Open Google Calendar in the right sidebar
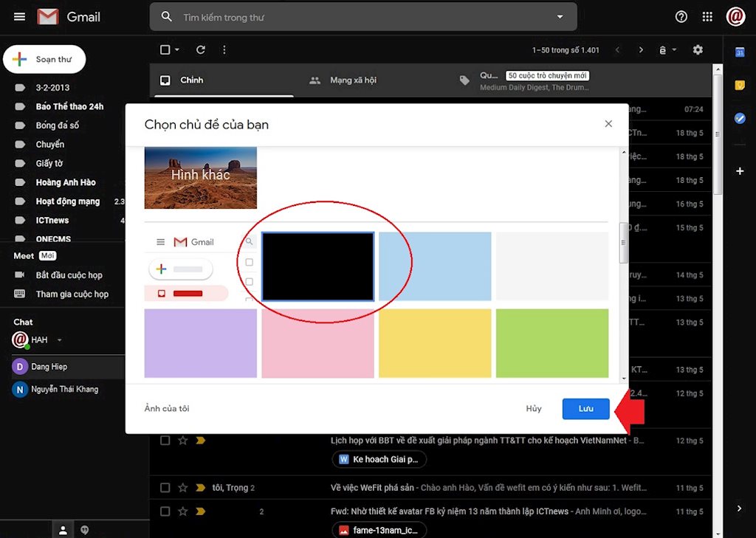The image size is (756, 538). 740,52
